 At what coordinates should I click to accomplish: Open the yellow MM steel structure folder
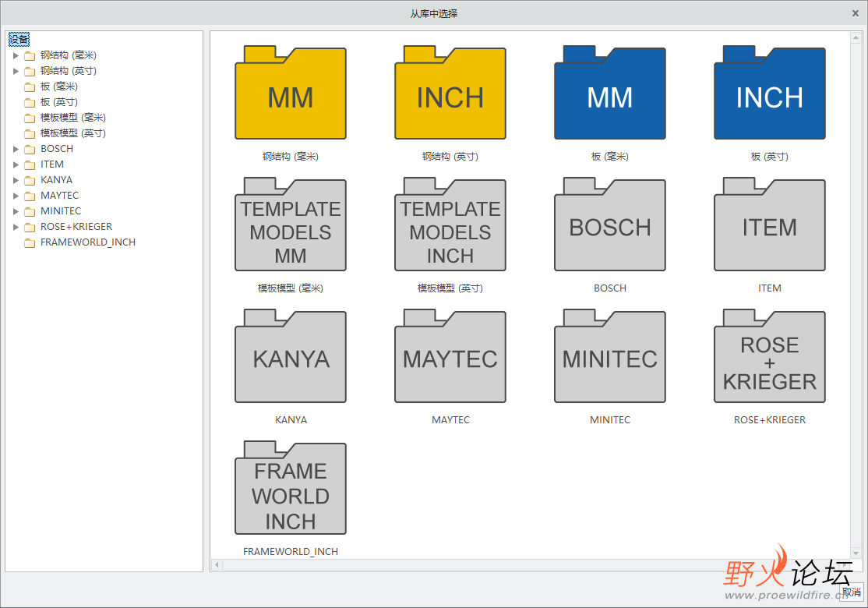pos(291,93)
